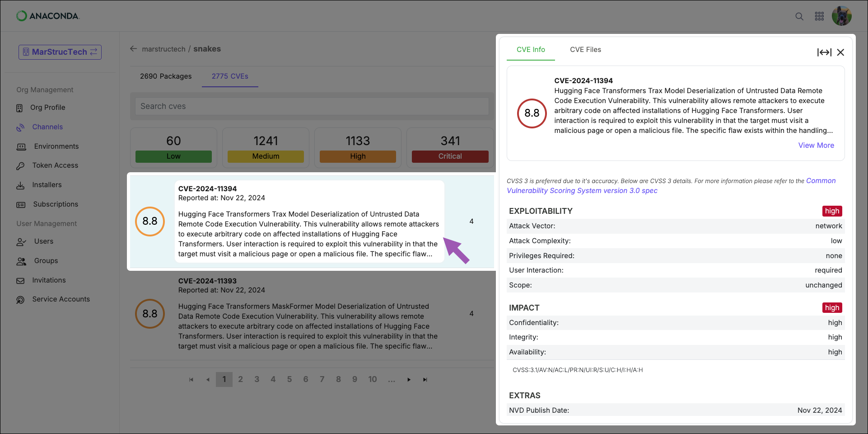Screen dimensions: 868x434
Task: Go to Service Accounts
Action: click(x=61, y=299)
